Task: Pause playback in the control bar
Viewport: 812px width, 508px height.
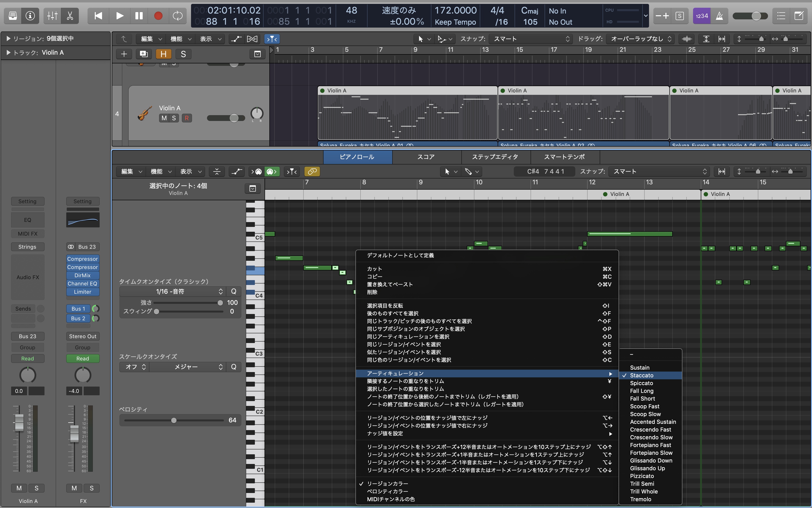Action: click(x=139, y=16)
